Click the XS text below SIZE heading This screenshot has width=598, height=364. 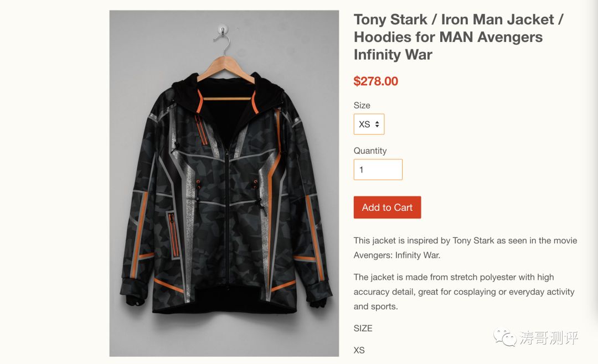tap(359, 350)
